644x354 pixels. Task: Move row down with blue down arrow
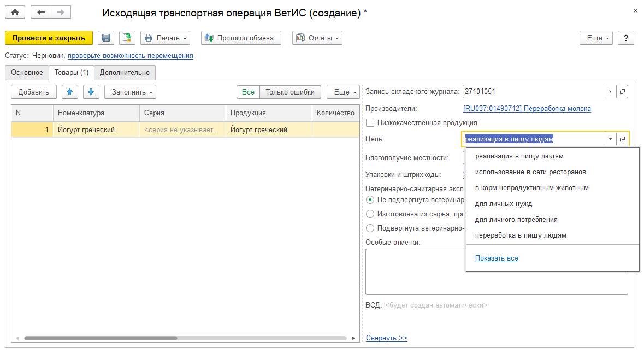91,92
